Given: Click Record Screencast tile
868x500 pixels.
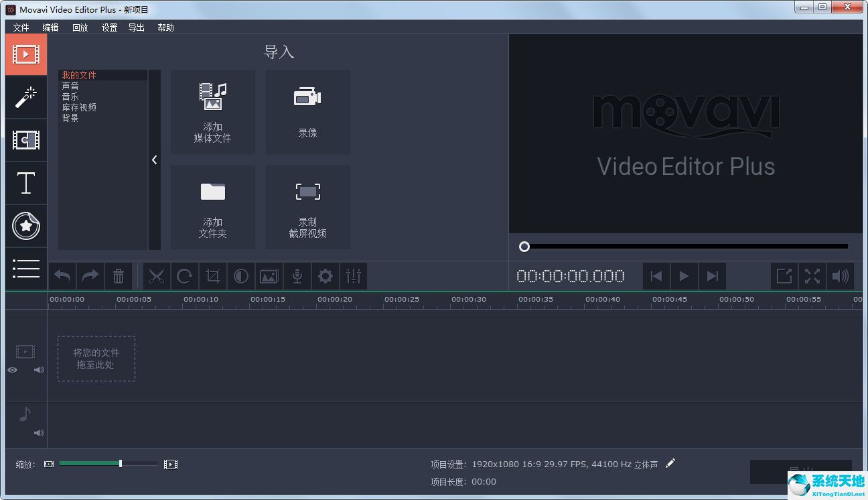Looking at the screenshot, I should coord(308,207).
